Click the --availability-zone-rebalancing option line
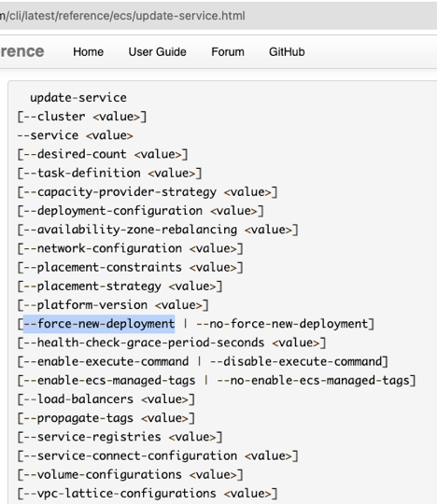 point(158,230)
